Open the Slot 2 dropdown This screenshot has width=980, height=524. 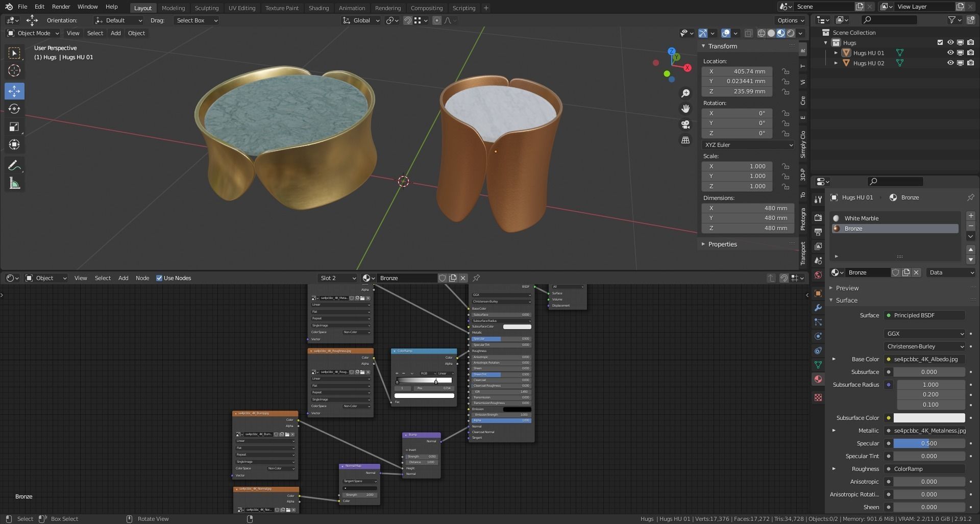pyautogui.click(x=337, y=278)
